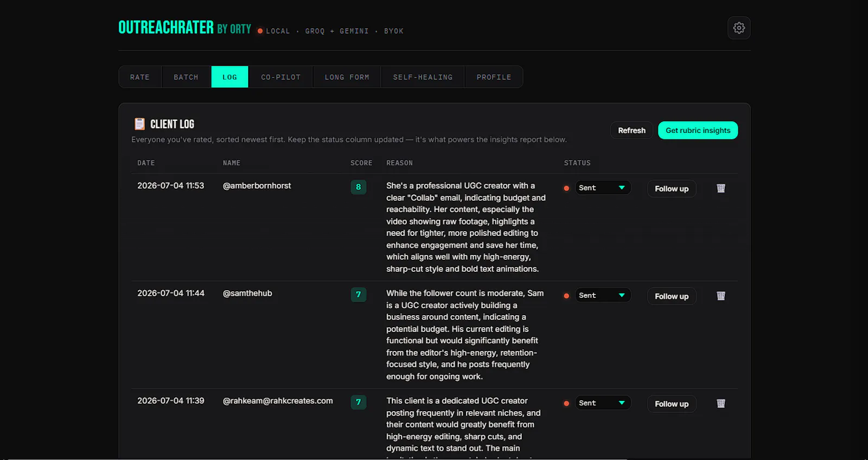
Task: Delete the @samthehub row with trash icon
Action: pos(721,296)
